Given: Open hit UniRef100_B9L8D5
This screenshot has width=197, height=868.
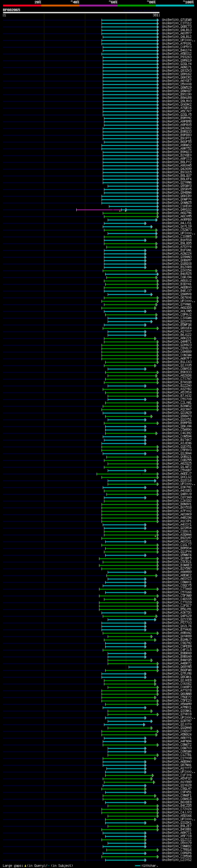Looking at the screenshot, I should [x=177, y=243].
